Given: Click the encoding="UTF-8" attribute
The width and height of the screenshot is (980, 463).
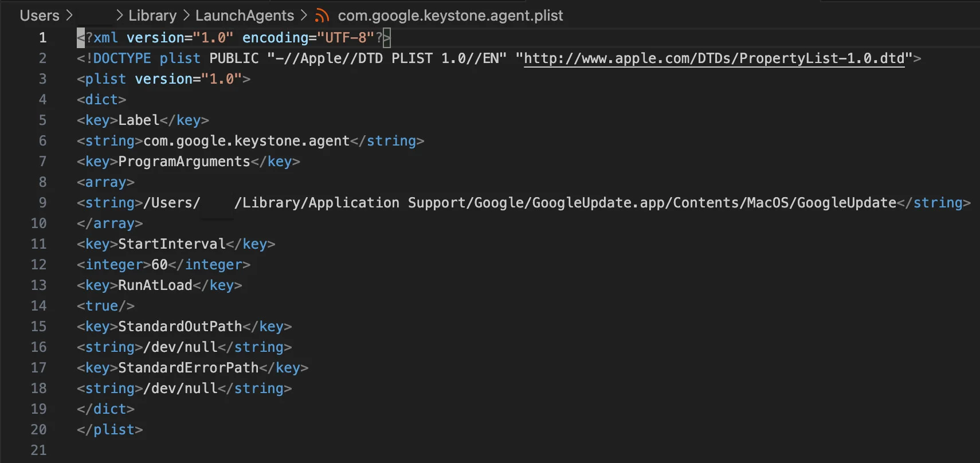Looking at the screenshot, I should coord(308,38).
